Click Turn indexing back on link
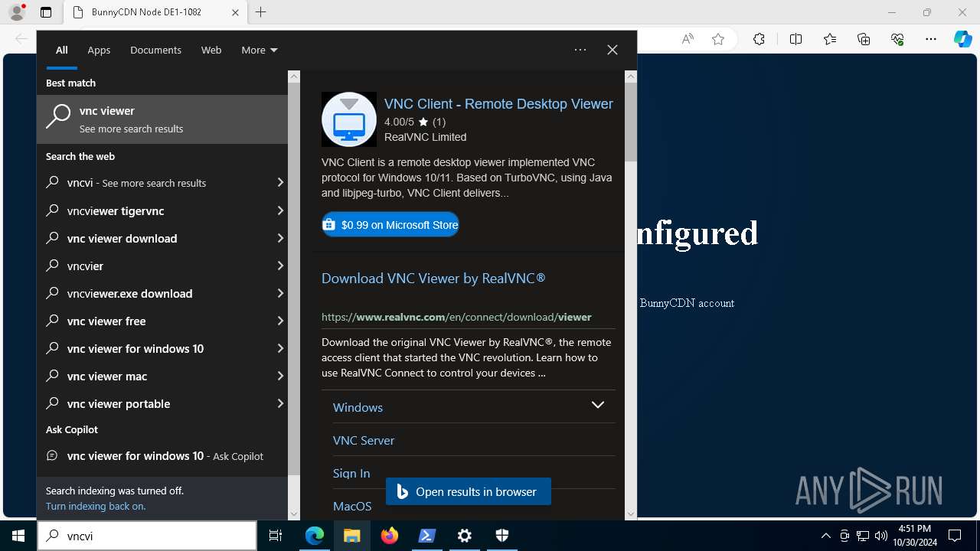 point(96,506)
